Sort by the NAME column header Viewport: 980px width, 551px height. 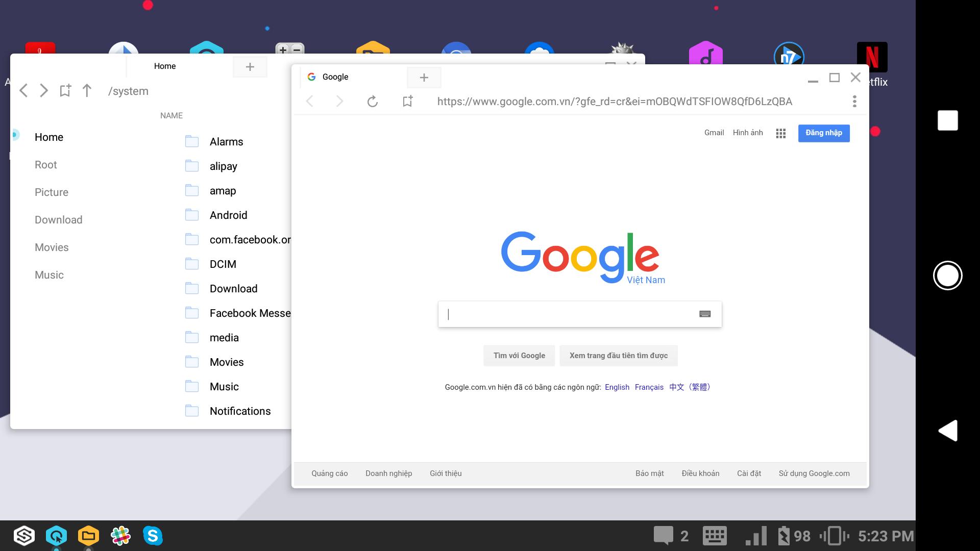[x=171, y=116]
